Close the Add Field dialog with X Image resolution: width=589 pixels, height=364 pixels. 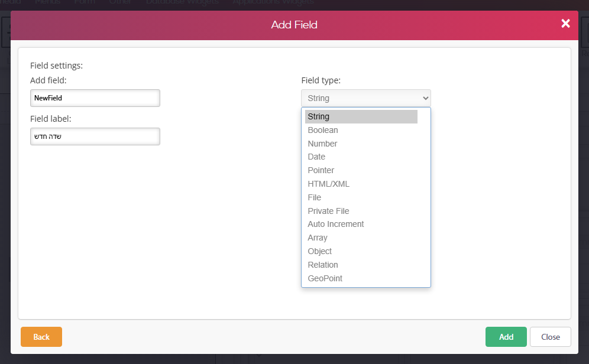click(x=565, y=24)
